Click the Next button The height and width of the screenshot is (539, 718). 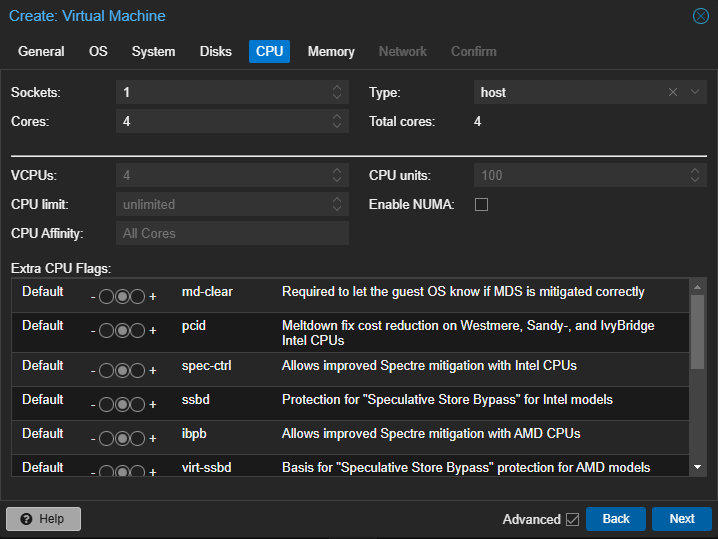pos(681,519)
